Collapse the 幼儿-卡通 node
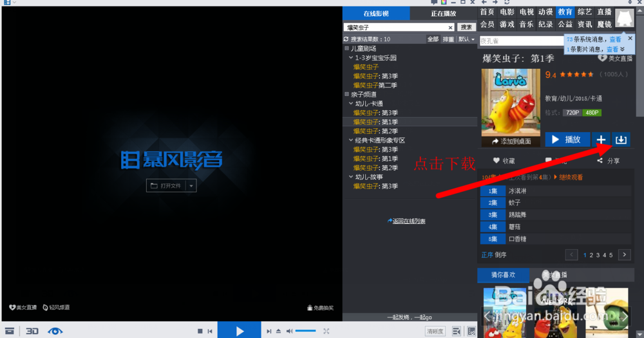The width and height of the screenshot is (644, 338). click(x=351, y=104)
